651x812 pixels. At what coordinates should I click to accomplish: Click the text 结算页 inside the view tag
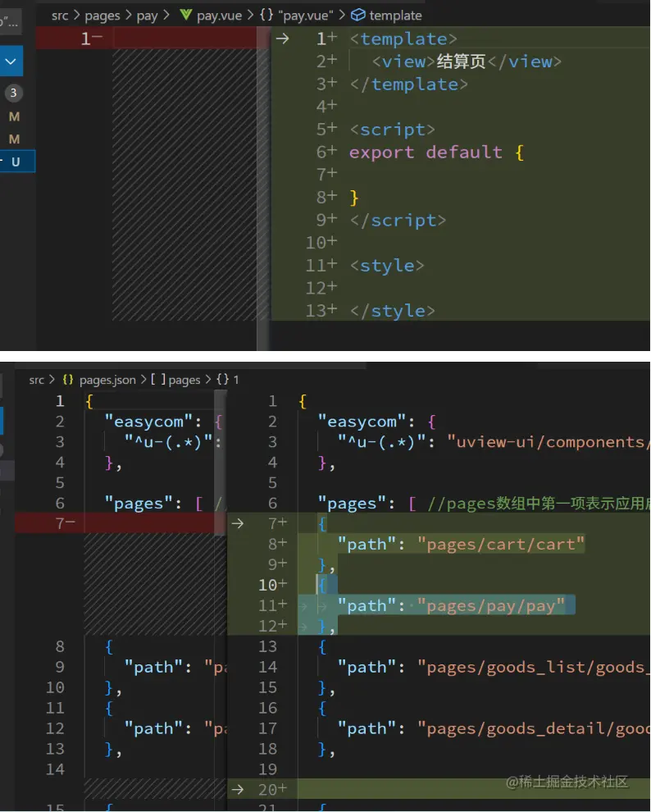click(461, 62)
